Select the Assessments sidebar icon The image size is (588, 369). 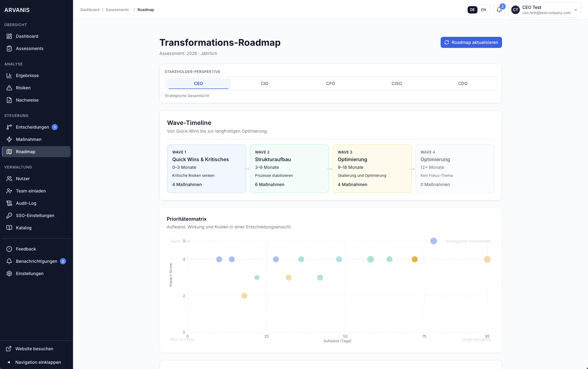click(x=9, y=48)
